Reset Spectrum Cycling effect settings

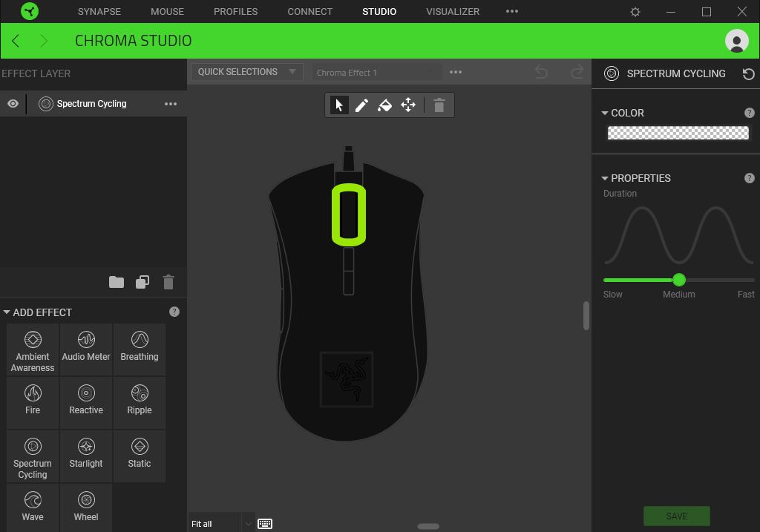[x=748, y=73]
